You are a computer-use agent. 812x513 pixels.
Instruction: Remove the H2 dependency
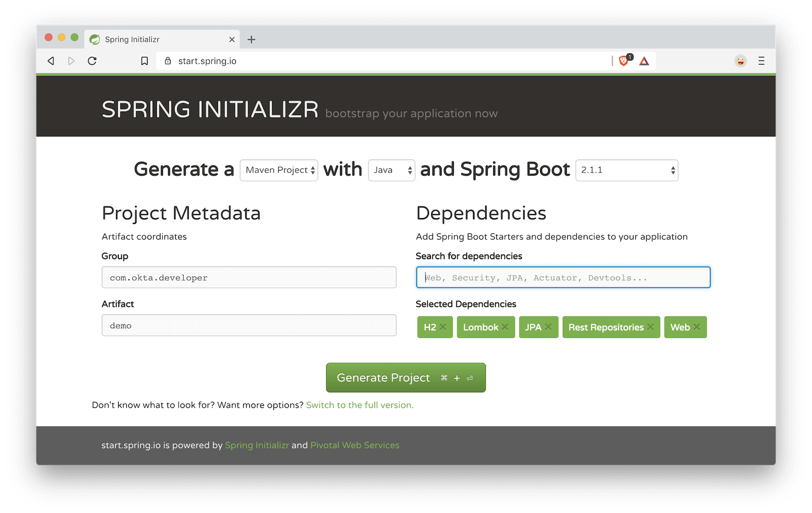(443, 327)
